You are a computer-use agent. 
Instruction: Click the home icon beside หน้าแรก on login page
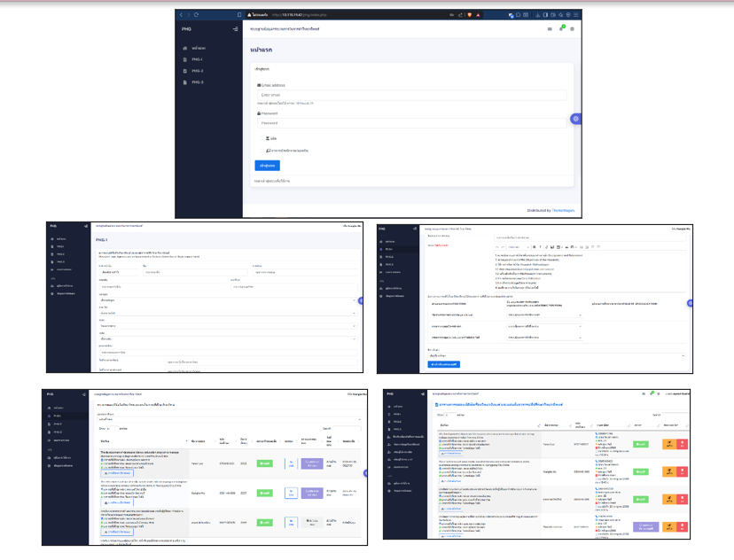coord(184,48)
